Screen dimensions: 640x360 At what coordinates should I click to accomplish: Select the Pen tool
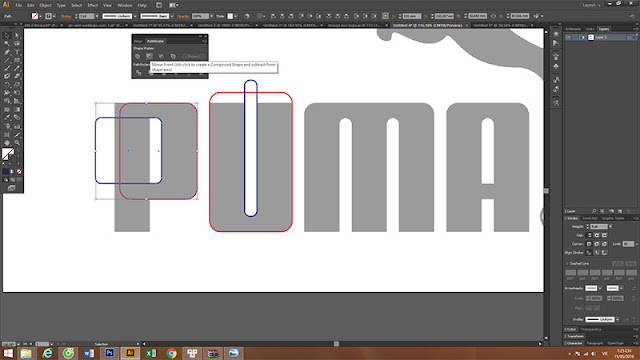click(x=7, y=52)
